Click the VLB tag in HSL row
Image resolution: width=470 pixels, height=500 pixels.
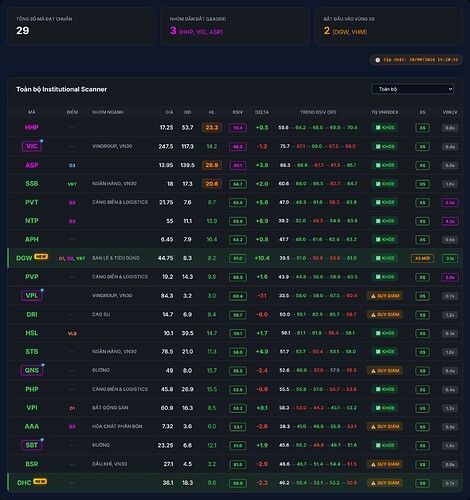pyautogui.click(x=72, y=333)
